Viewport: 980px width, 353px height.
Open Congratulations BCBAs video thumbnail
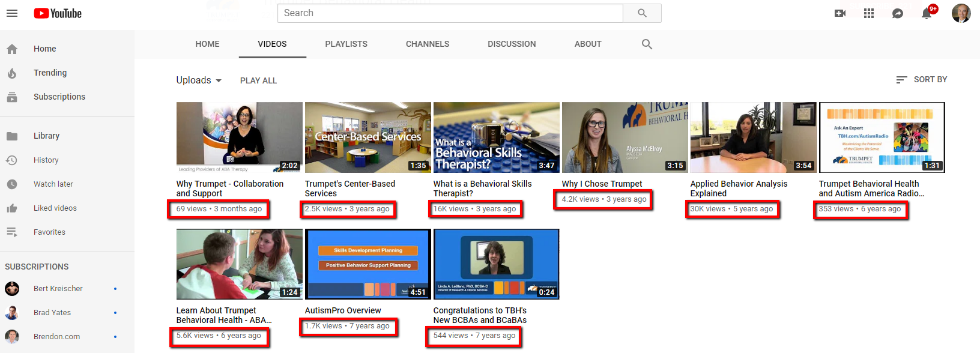click(x=497, y=264)
